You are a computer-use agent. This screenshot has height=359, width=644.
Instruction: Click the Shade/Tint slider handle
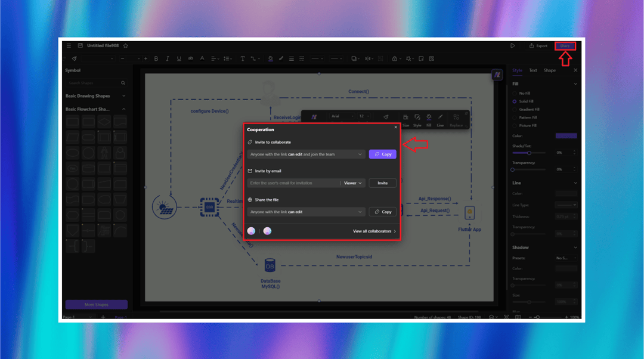tap(529, 153)
